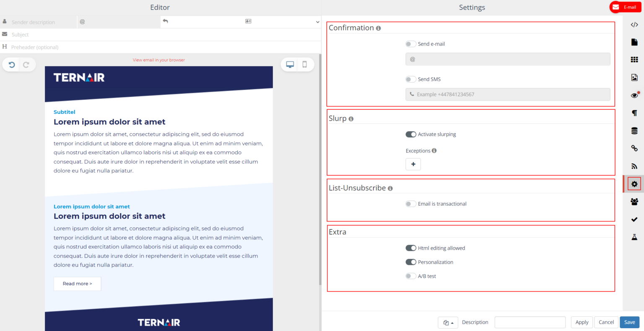
Task: Toggle Email is transactional switch
Action: click(411, 204)
